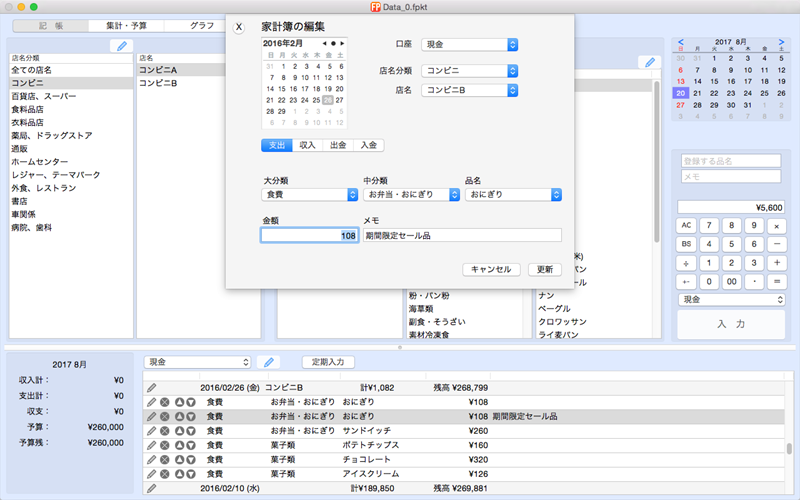Go to next month in dialog calendar
This screenshot has width=800, height=500.
(x=342, y=44)
